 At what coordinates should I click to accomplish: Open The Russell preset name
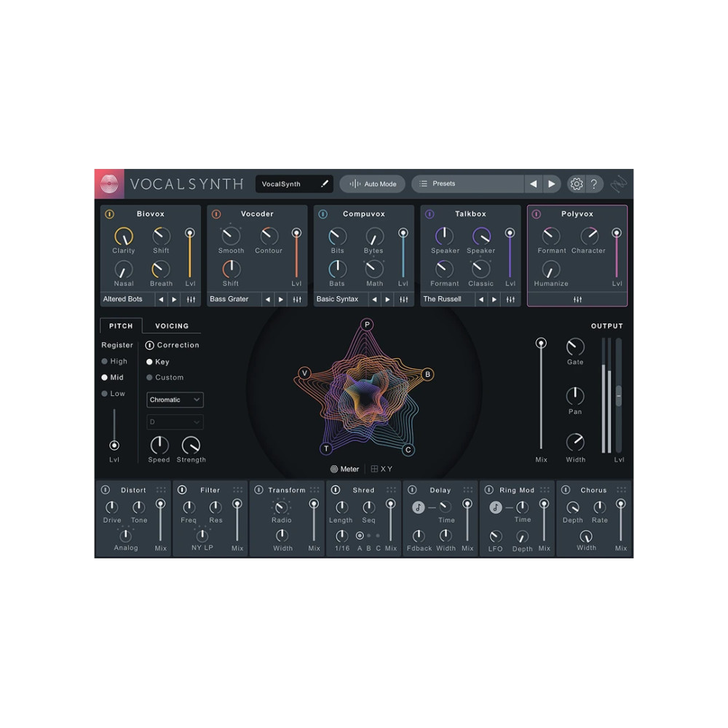click(443, 299)
